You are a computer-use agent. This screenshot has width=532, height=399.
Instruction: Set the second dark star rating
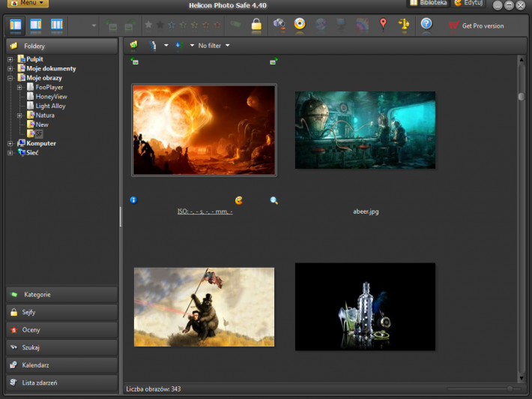pyautogui.click(x=160, y=25)
